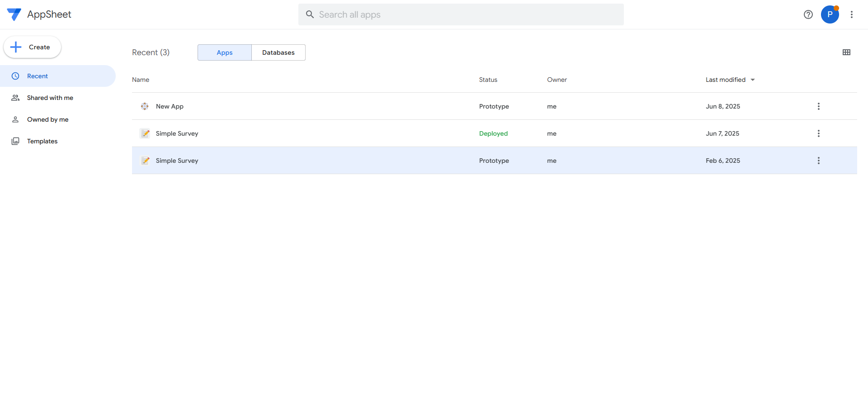Open the account profile avatar
The height and width of the screenshot is (412, 868).
pyautogui.click(x=830, y=14)
